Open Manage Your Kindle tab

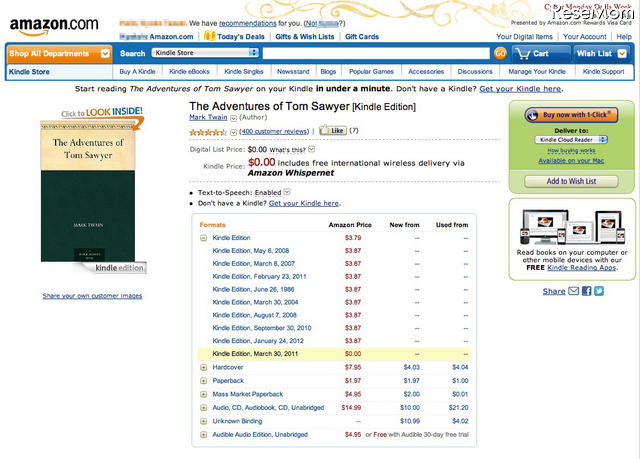tap(537, 71)
